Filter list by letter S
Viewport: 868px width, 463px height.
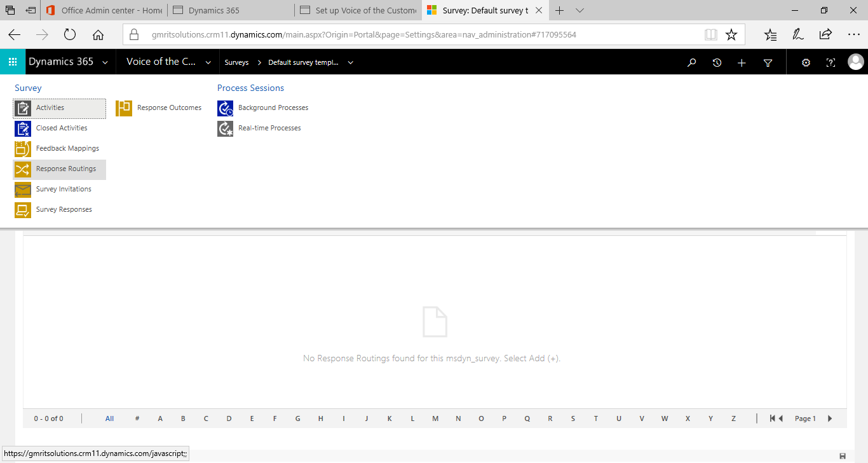tap(573, 418)
